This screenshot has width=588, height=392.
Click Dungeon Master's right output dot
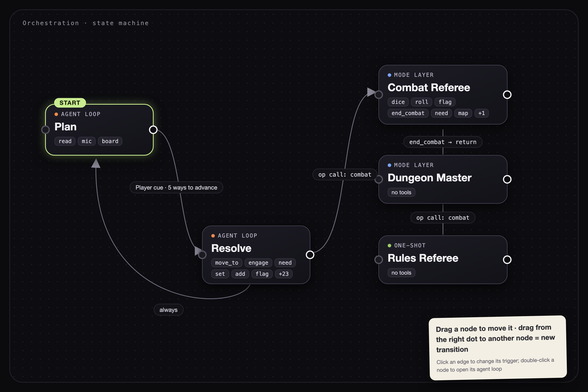point(507,179)
